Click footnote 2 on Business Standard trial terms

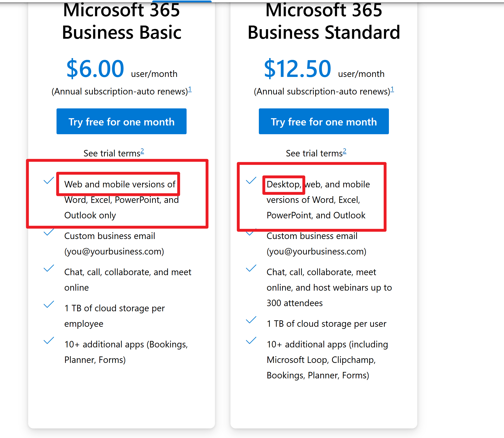click(345, 151)
